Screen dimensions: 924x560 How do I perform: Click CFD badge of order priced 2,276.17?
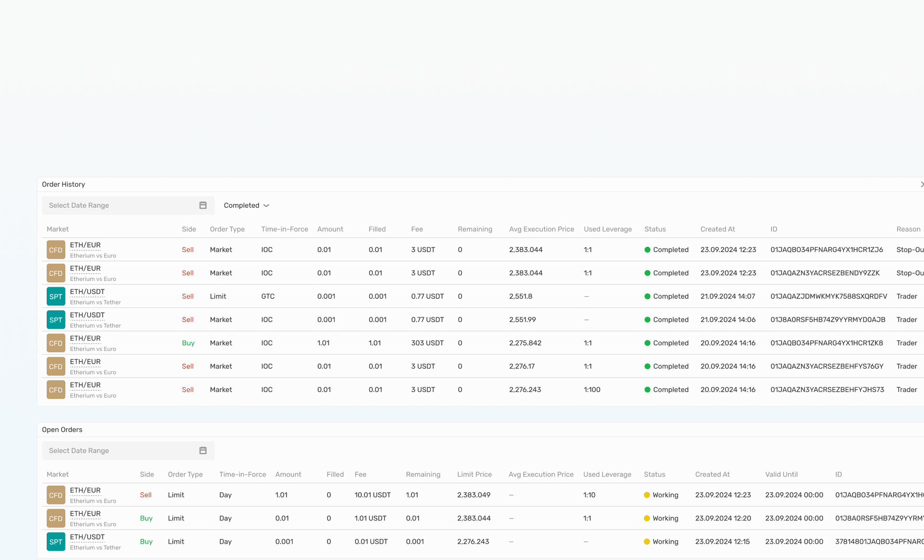56,367
